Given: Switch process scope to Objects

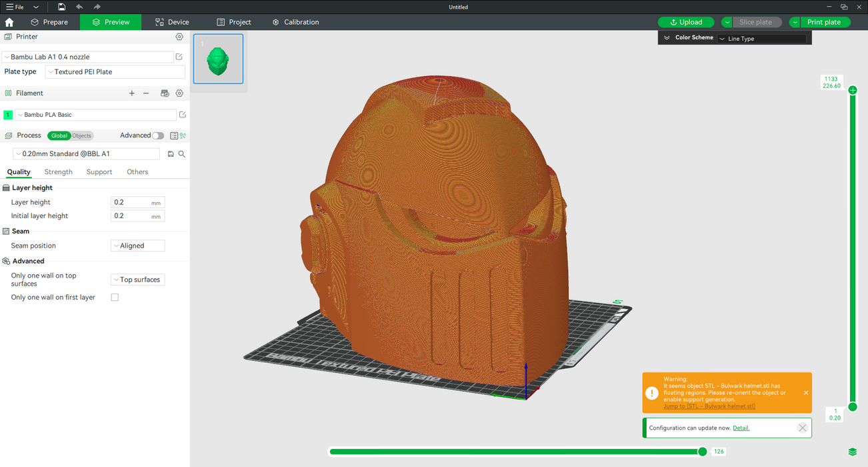Looking at the screenshot, I should click(x=82, y=136).
